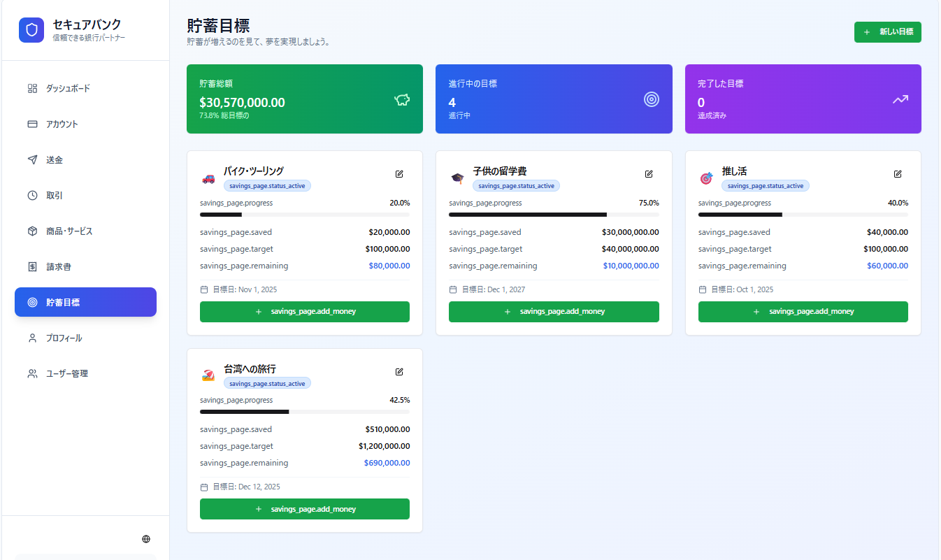The width and height of the screenshot is (941, 560).
Task: Go to アカウント in the sidebar
Action: point(62,124)
